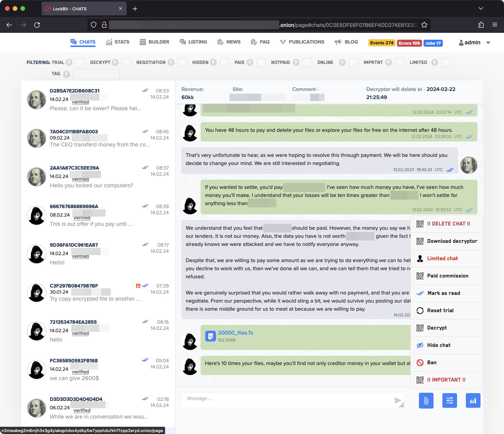This screenshot has height=434, width=504.
Task: Click the browser back arrow
Action: (9, 25)
